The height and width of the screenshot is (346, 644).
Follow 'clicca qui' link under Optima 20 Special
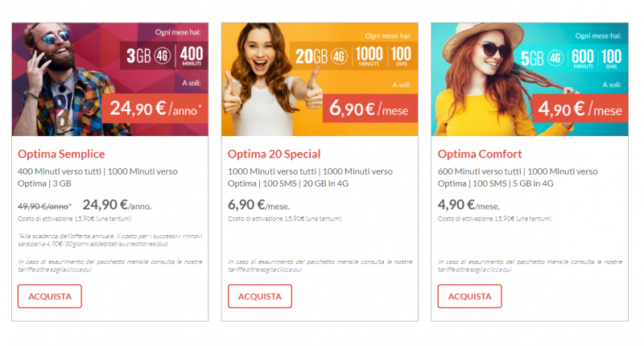click(289, 270)
